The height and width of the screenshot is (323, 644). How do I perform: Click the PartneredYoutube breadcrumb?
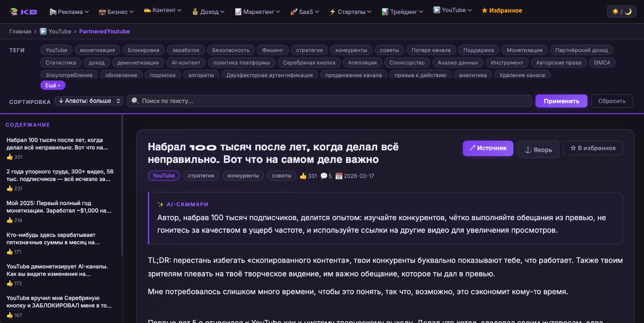(104, 31)
